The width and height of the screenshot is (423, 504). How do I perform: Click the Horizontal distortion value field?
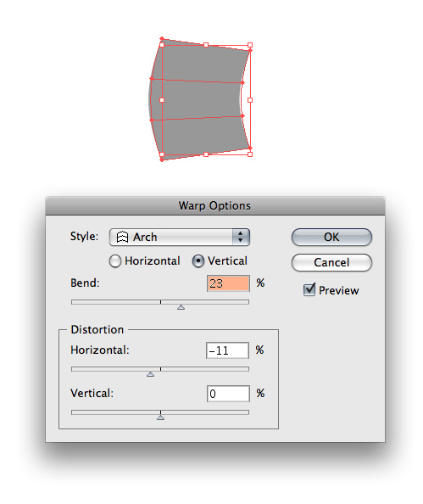[x=227, y=350]
